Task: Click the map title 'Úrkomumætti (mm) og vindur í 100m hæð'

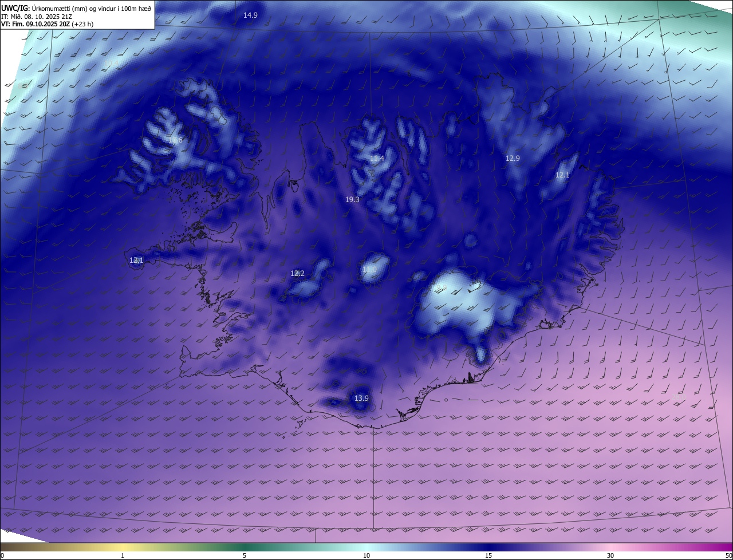Action: pyautogui.click(x=91, y=7)
